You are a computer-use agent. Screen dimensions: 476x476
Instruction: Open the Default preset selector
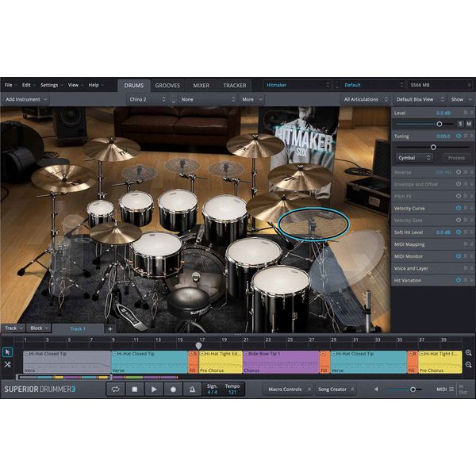point(374,85)
